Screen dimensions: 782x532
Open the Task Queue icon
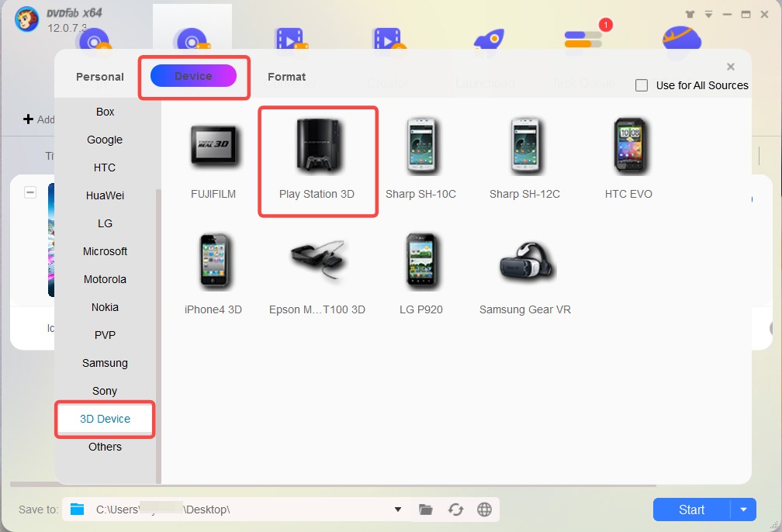click(583, 40)
